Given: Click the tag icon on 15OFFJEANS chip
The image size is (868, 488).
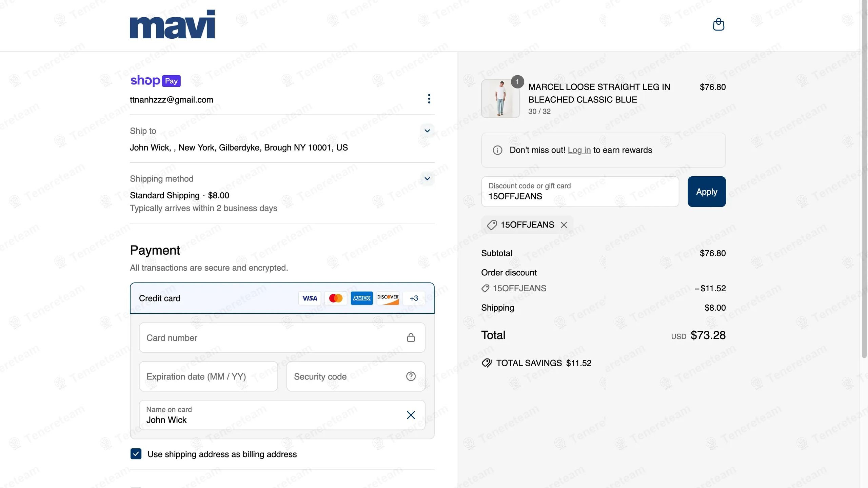Looking at the screenshot, I should tap(492, 225).
